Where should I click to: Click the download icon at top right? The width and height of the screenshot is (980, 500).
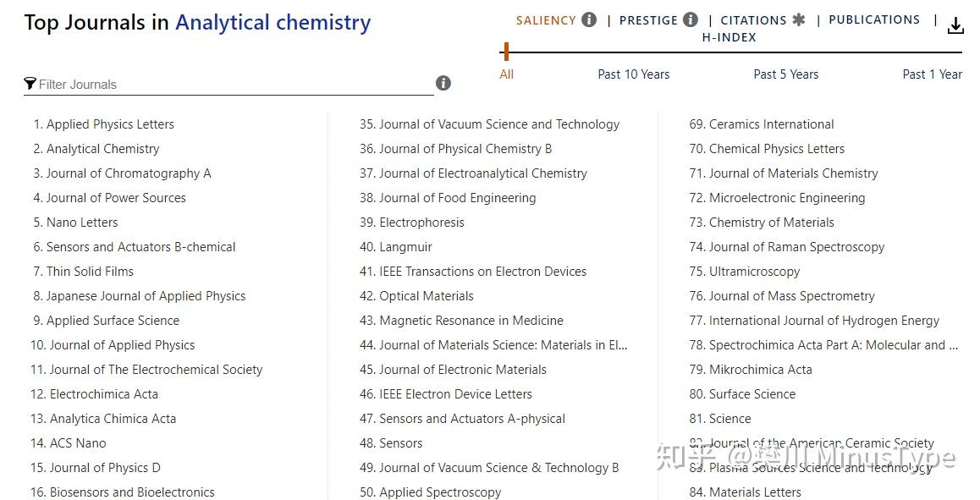click(955, 25)
